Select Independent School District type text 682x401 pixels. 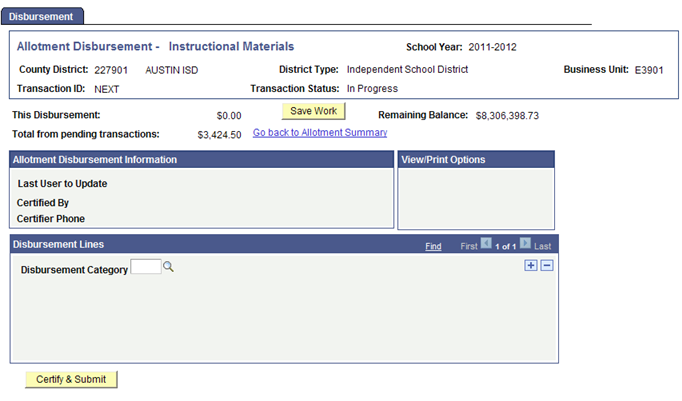[408, 70]
